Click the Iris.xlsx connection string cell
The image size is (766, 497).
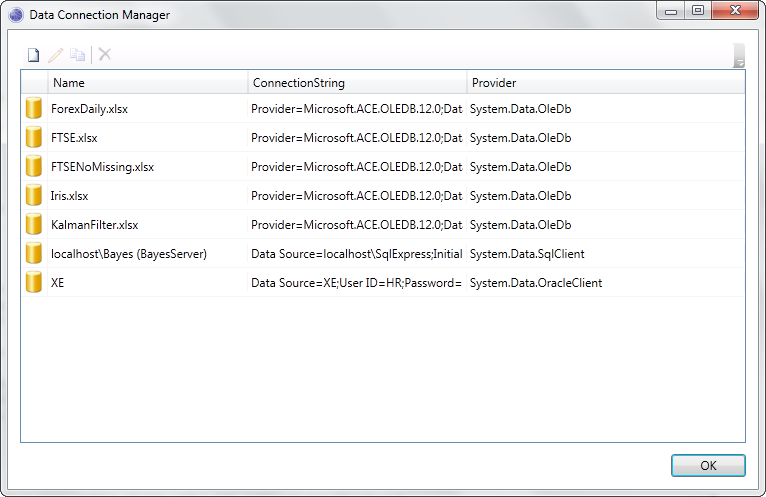[x=357, y=196]
